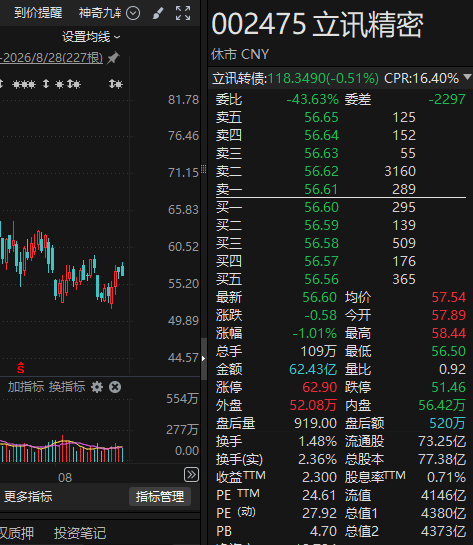Click 外盘 value 52.08万
473x545 pixels.
pyautogui.click(x=313, y=405)
